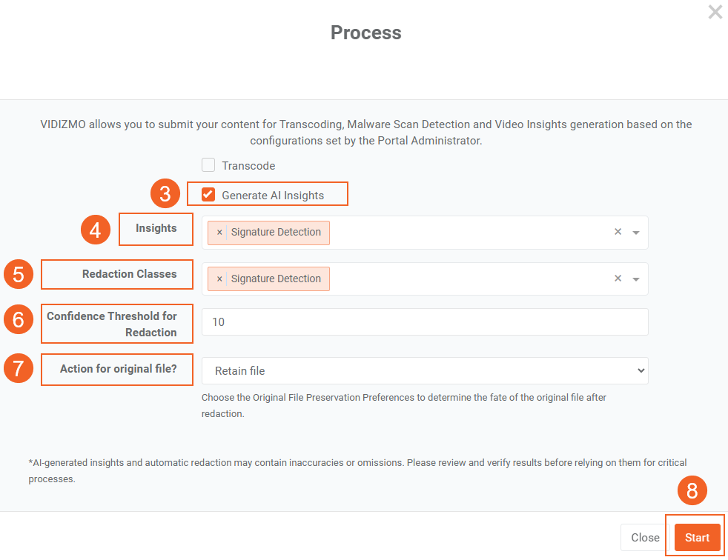Remove Signature Detection tag from Redaction Classes

(219, 279)
